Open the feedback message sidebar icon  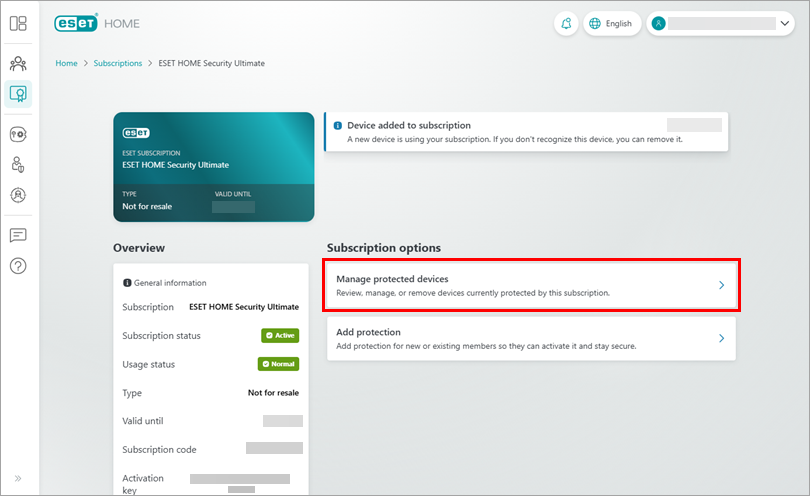18,236
